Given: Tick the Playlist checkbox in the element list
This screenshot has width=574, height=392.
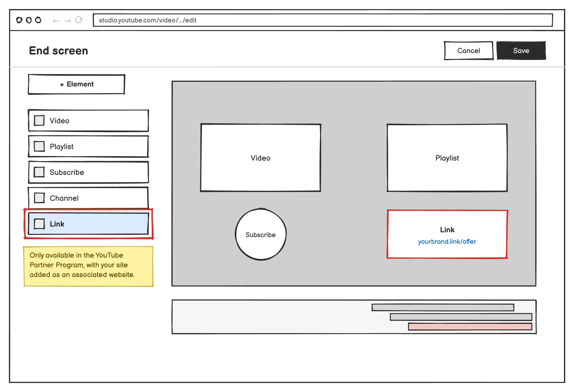Looking at the screenshot, I should coord(39,146).
